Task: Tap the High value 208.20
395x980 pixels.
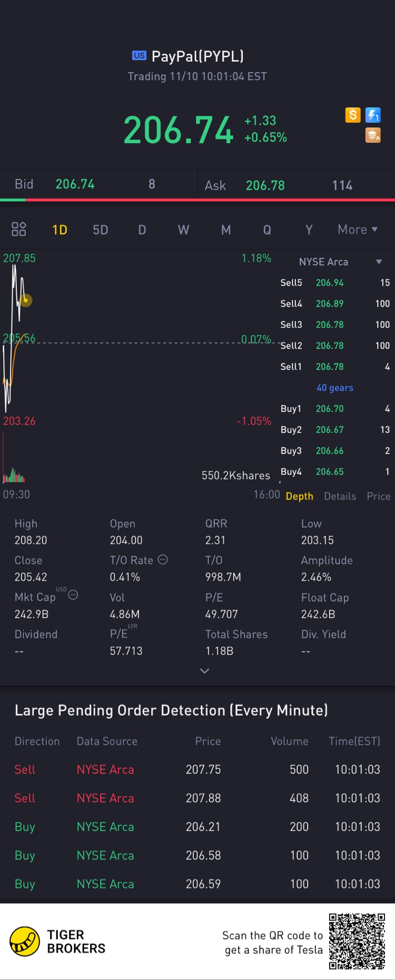Action: [31, 541]
